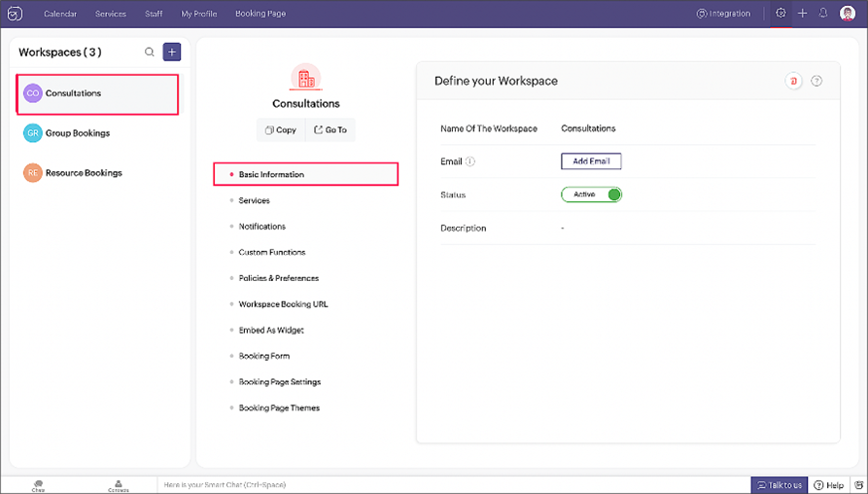Screen dimensions: 868x494
Task: Click the help question mark icon in Define panel
Action: coord(816,82)
